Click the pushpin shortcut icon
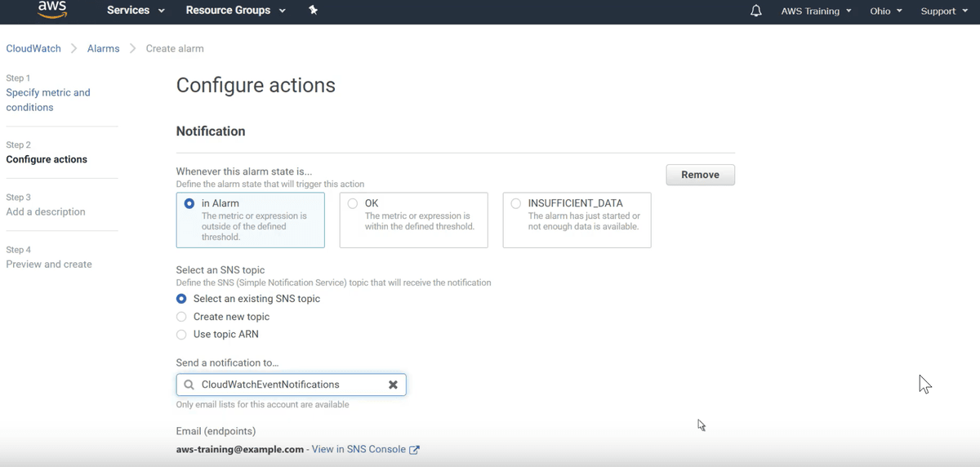Image resolution: width=980 pixels, height=467 pixels. tap(314, 11)
